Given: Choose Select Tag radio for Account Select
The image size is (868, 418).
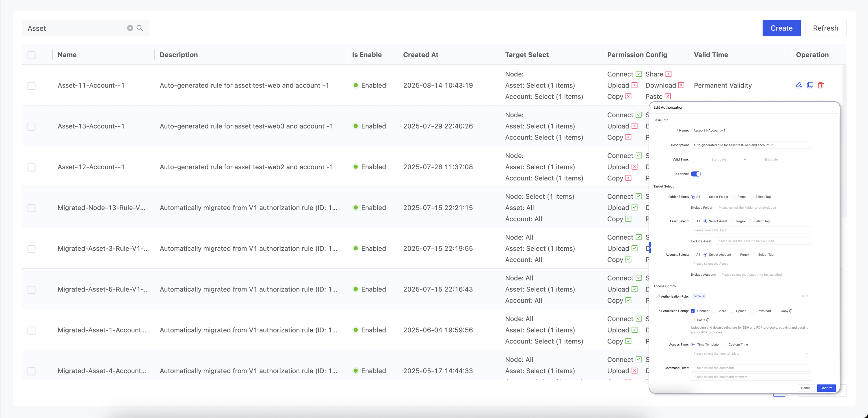Looking at the screenshot, I should pyautogui.click(x=754, y=255).
